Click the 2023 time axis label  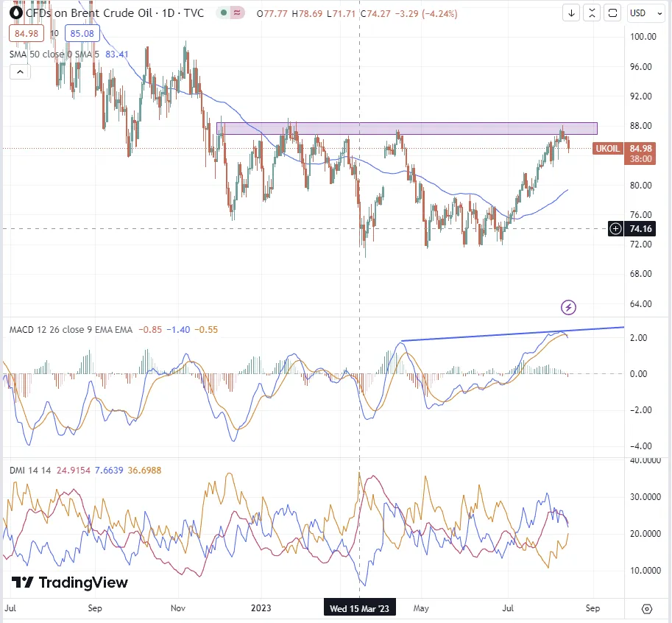[261, 608]
